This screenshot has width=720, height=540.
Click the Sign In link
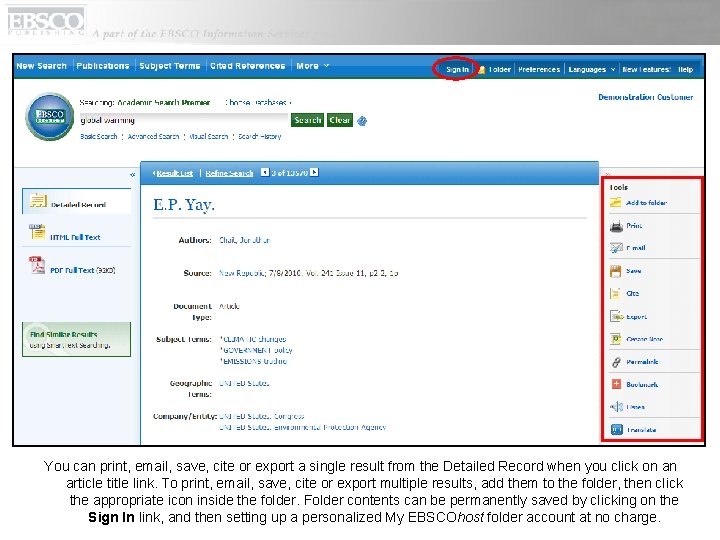point(457,69)
